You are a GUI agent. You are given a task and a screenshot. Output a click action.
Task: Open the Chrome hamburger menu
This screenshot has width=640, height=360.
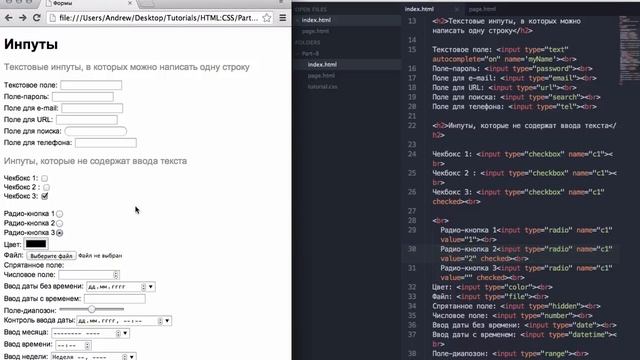pos(282,18)
